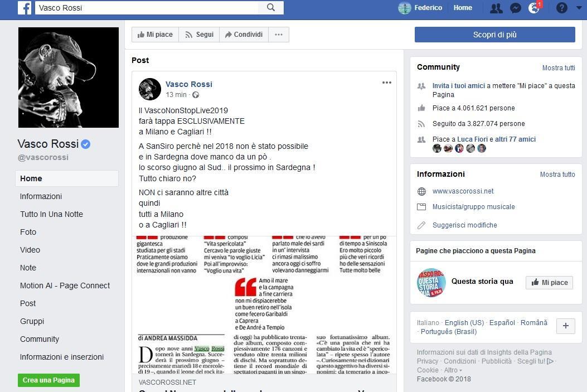587x392 pixels.
Task: Click the Condividi button
Action: 244,35
